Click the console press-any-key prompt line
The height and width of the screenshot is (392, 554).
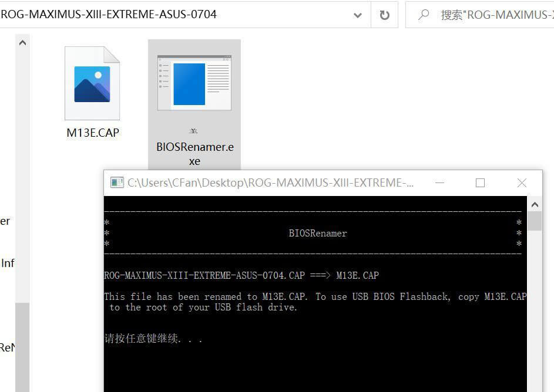coord(153,339)
